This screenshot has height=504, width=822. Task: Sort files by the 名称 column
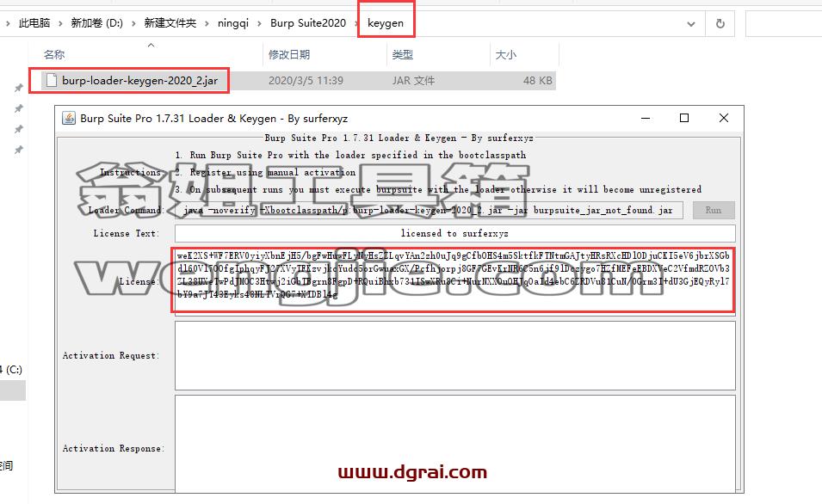pyautogui.click(x=54, y=54)
